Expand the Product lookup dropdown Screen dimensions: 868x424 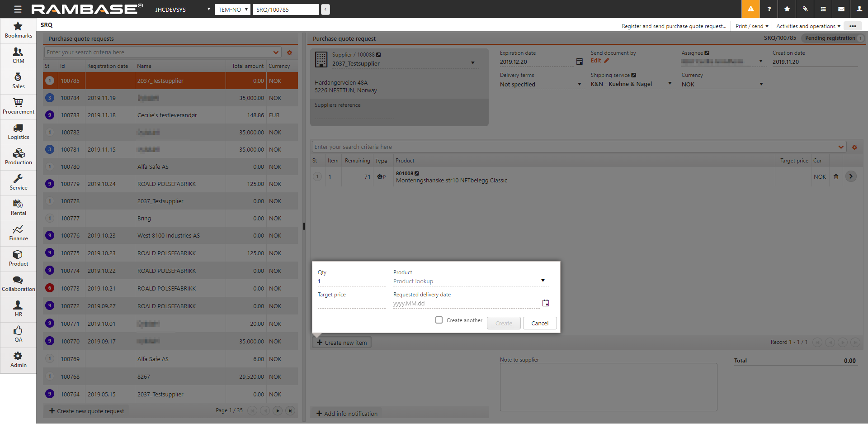(543, 281)
